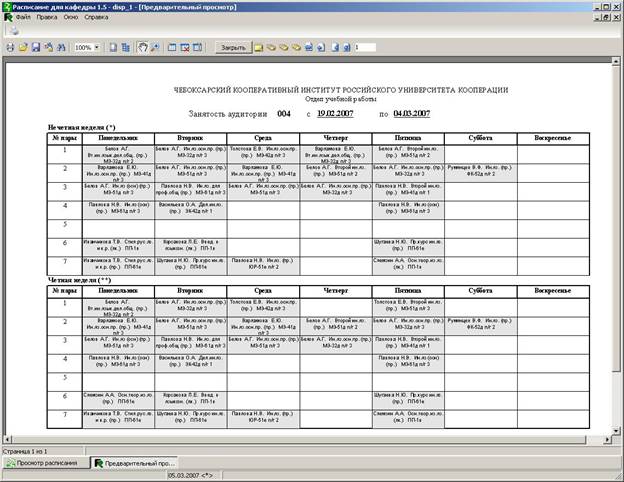Image resolution: width=624 pixels, height=482 pixels.
Task: Open the Правка menu
Action: (x=47, y=19)
